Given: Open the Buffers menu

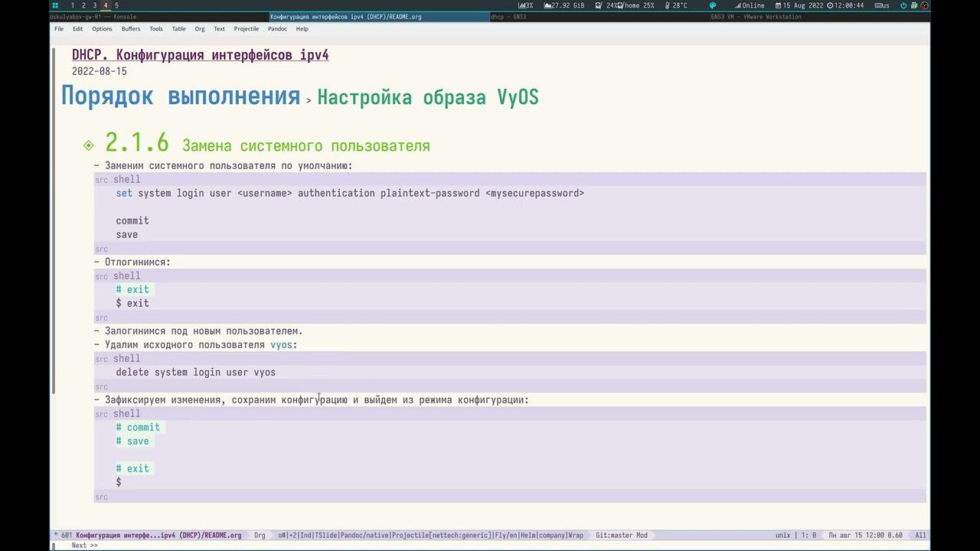Looking at the screenshot, I should [131, 29].
